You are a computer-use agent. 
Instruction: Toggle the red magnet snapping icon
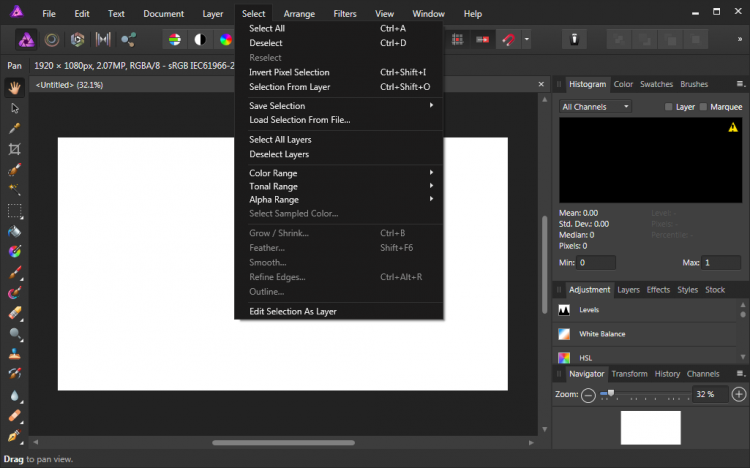[x=509, y=40]
